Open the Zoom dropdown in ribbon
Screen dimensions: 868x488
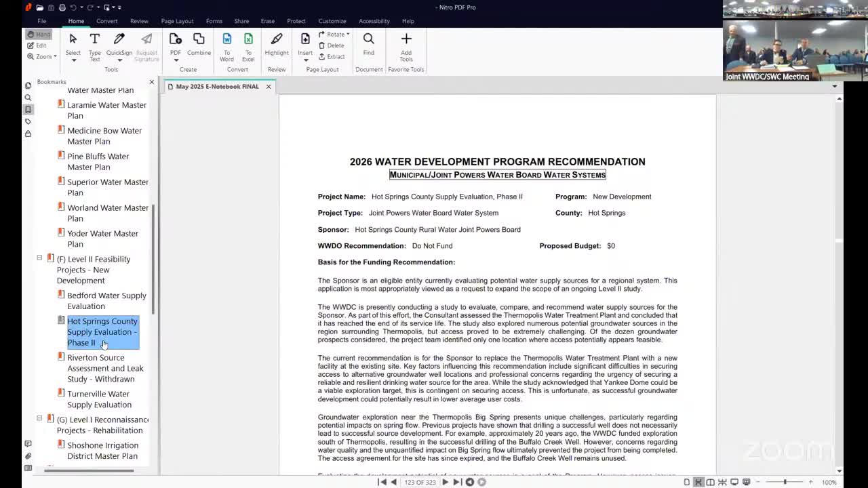[x=42, y=56]
